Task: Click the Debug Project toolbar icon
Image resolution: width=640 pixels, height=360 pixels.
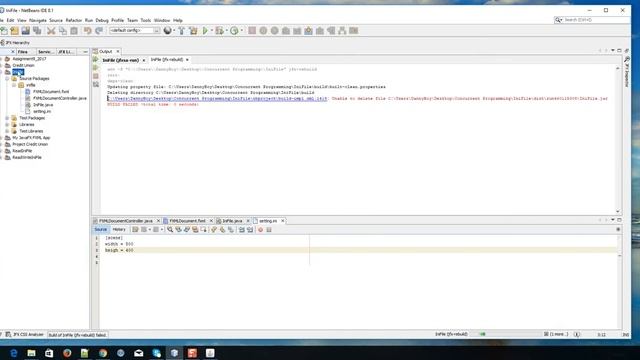Action: [220, 31]
